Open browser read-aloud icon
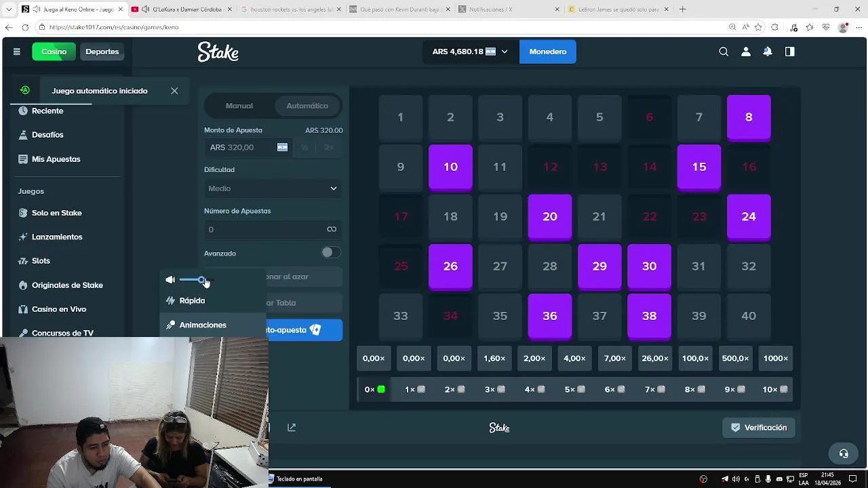The height and width of the screenshot is (488, 868). point(745,27)
